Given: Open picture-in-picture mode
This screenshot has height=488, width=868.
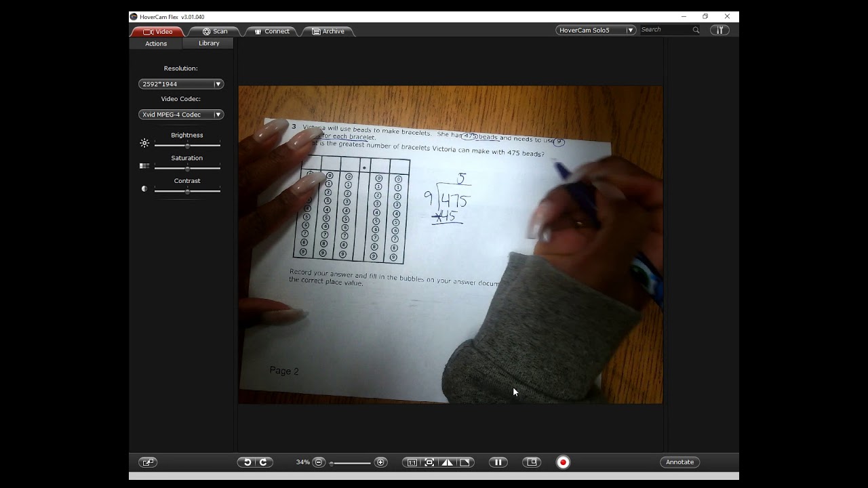Looking at the screenshot, I should [x=532, y=462].
